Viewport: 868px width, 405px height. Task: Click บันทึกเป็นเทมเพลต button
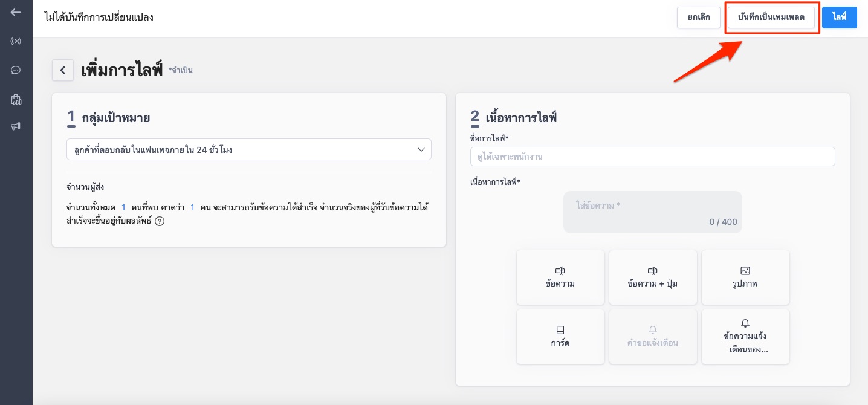point(771,18)
